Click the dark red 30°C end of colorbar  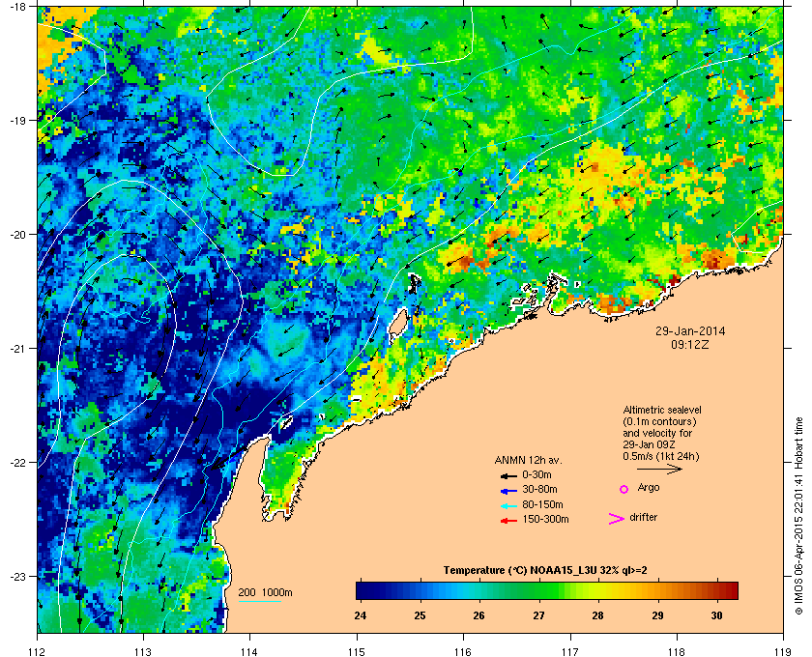[x=731, y=590]
